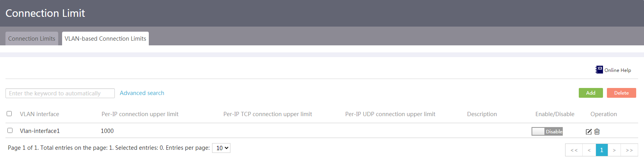Go to the first page with <<
The image size is (644, 165).
(574, 150)
